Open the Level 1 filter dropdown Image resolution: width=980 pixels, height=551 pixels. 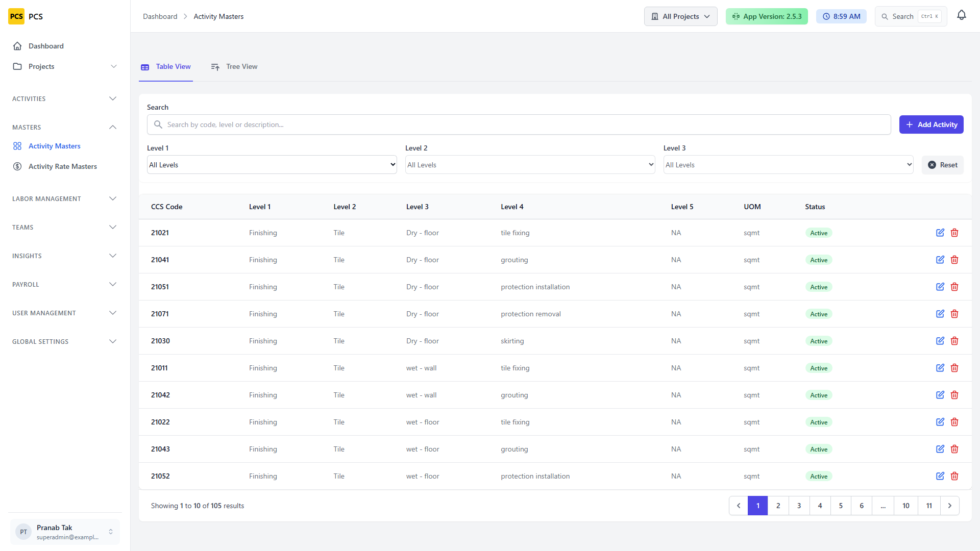pyautogui.click(x=272, y=165)
